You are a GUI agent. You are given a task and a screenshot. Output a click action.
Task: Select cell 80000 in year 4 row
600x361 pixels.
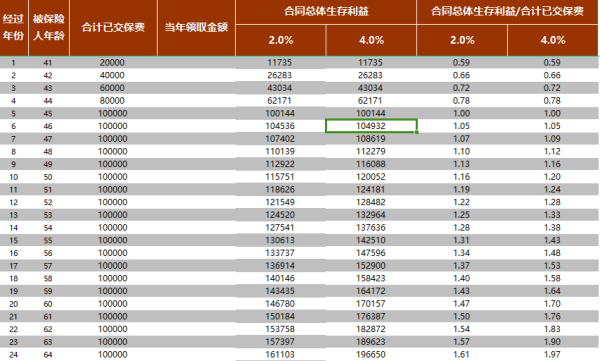(x=112, y=101)
